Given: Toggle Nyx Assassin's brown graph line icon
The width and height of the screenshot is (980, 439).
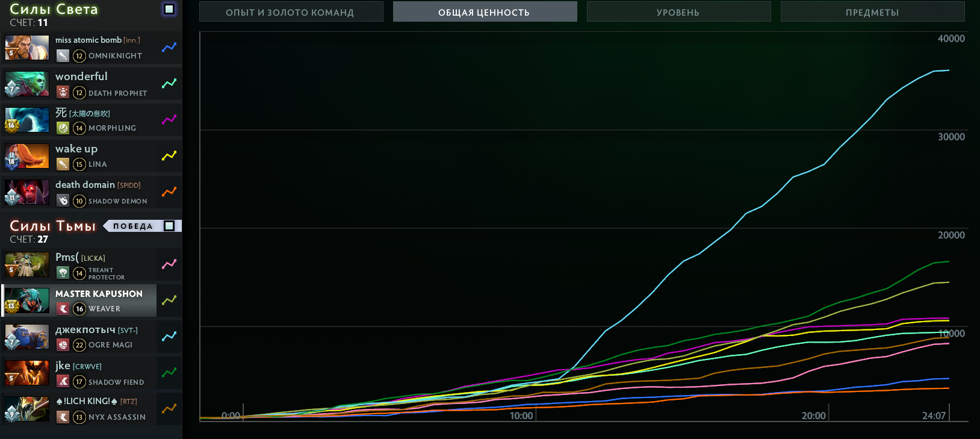Looking at the screenshot, I should pos(169,408).
